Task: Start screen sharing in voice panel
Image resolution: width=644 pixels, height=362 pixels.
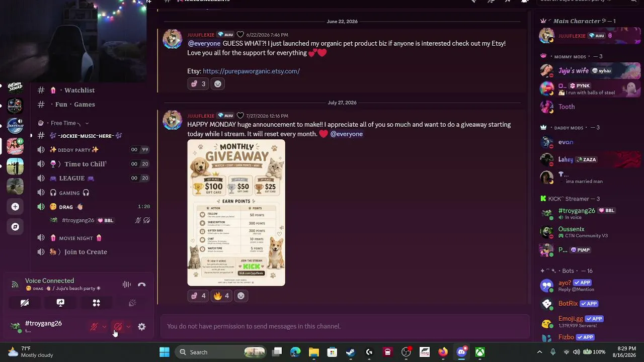Action: [60, 303]
